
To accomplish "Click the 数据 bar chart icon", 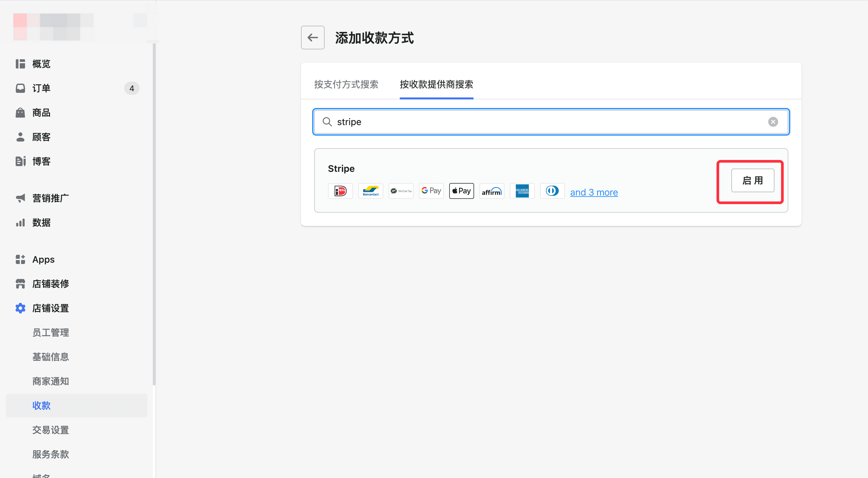I will (x=20, y=223).
